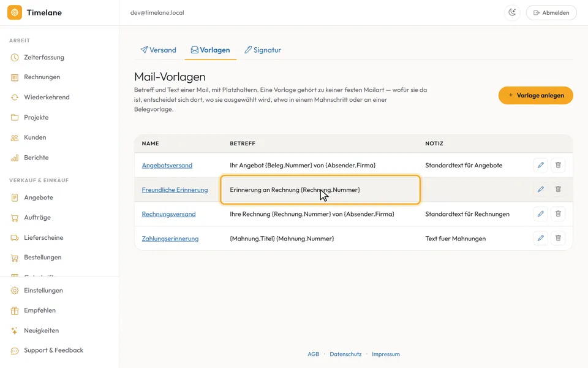The image size is (588, 368).
Task: Open the Signatur tab
Action: (x=263, y=50)
